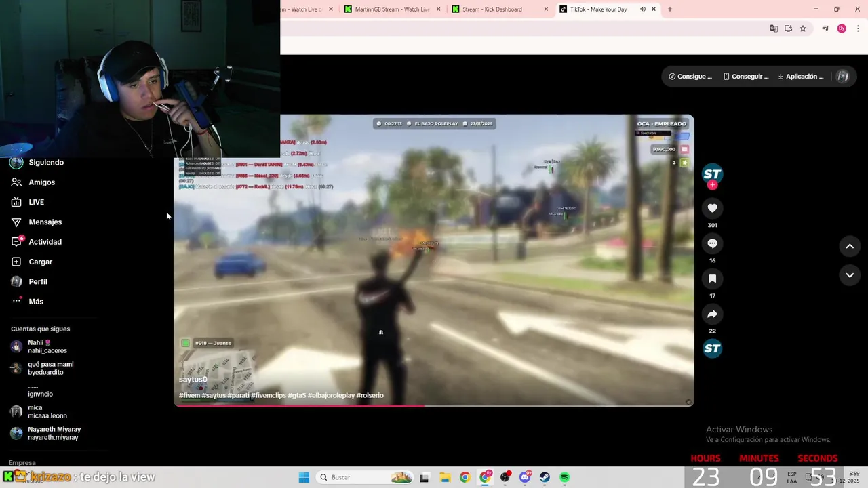Click saytus0 username on the video

(193, 380)
